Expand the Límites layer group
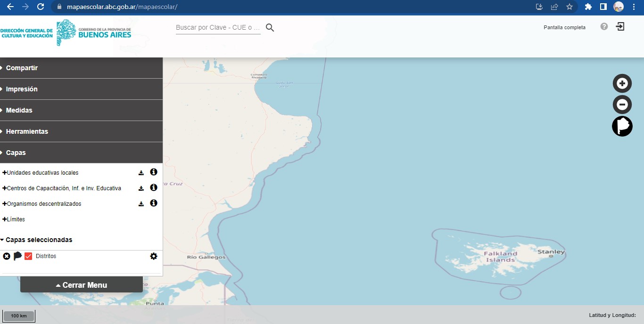 coord(5,219)
